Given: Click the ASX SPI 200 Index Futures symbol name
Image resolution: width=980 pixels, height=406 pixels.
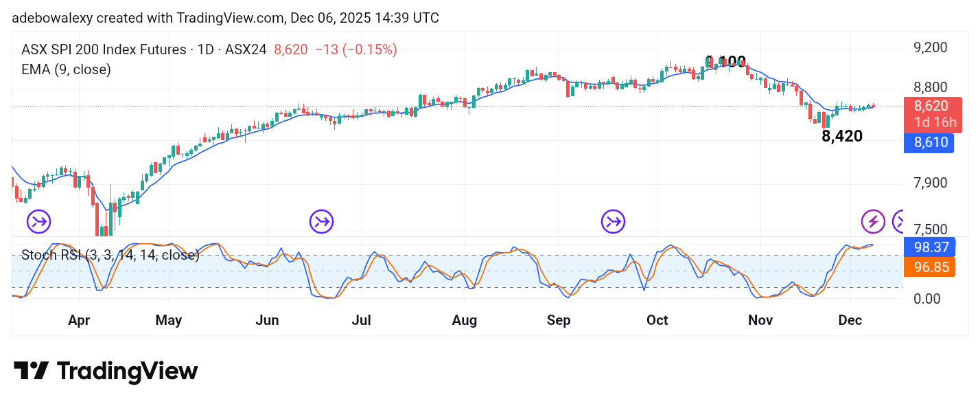Looking at the screenshot, I should coord(103,49).
